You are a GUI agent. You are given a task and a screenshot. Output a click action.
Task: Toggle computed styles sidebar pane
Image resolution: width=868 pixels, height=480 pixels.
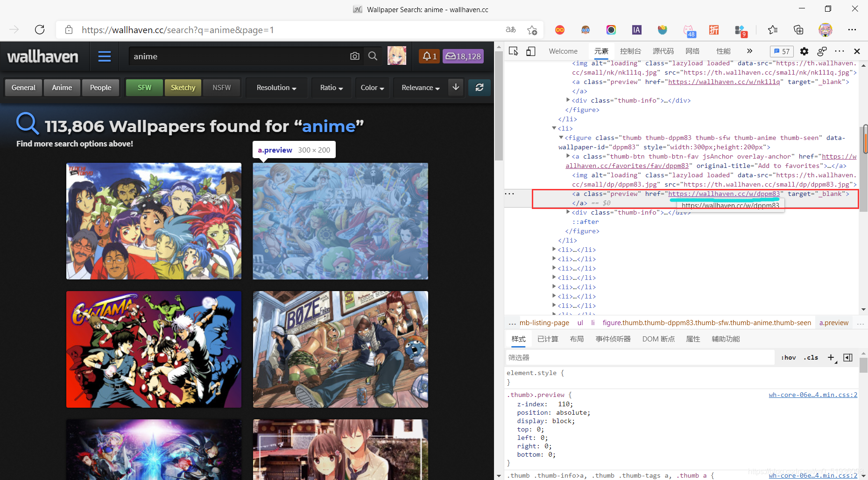pyautogui.click(x=848, y=358)
